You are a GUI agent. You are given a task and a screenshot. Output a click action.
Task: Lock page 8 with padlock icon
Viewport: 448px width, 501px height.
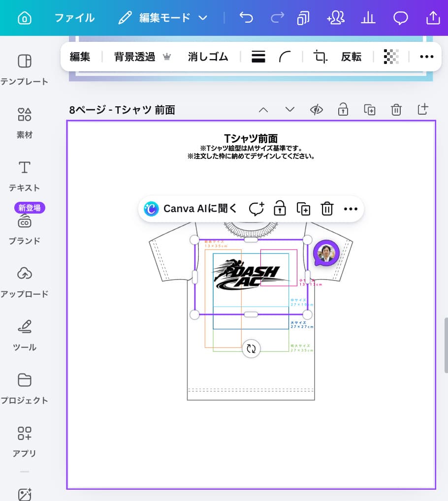[343, 109]
